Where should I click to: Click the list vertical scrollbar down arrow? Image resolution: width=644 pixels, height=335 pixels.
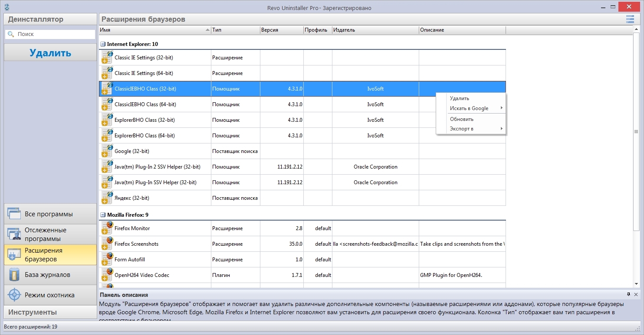pyautogui.click(x=637, y=284)
